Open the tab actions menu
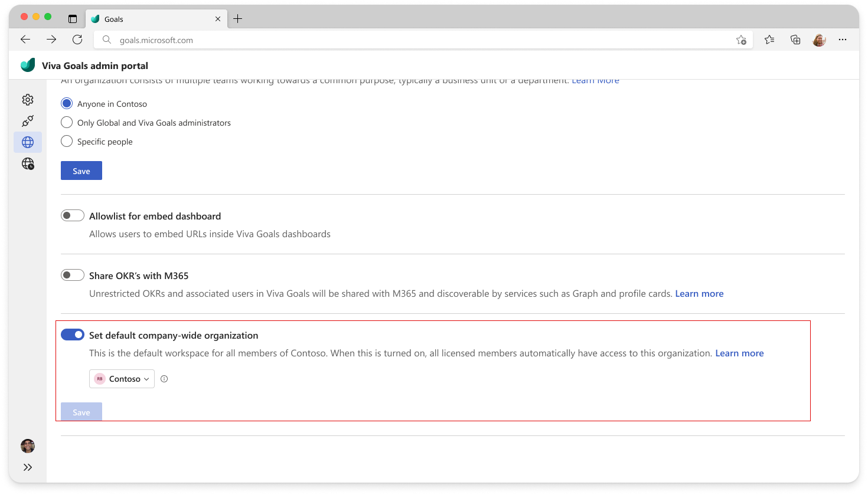This screenshot has height=495, width=868. (x=72, y=18)
